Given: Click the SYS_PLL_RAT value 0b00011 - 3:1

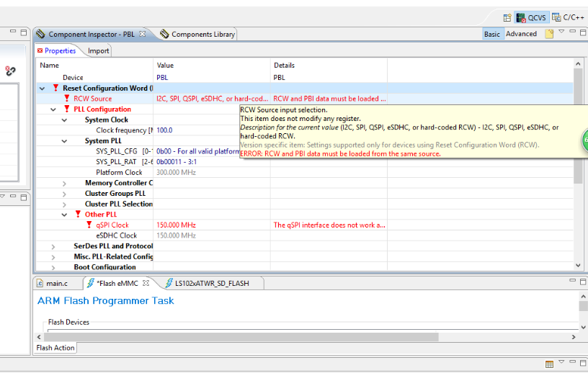Looking at the screenshot, I should pyautogui.click(x=177, y=161).
